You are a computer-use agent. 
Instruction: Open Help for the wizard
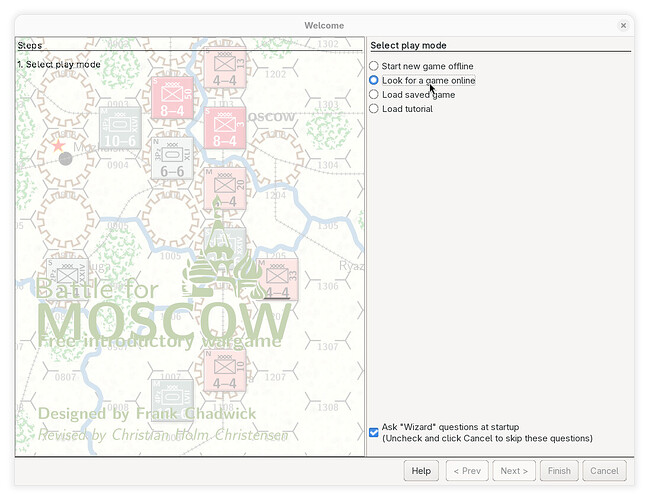421,471
